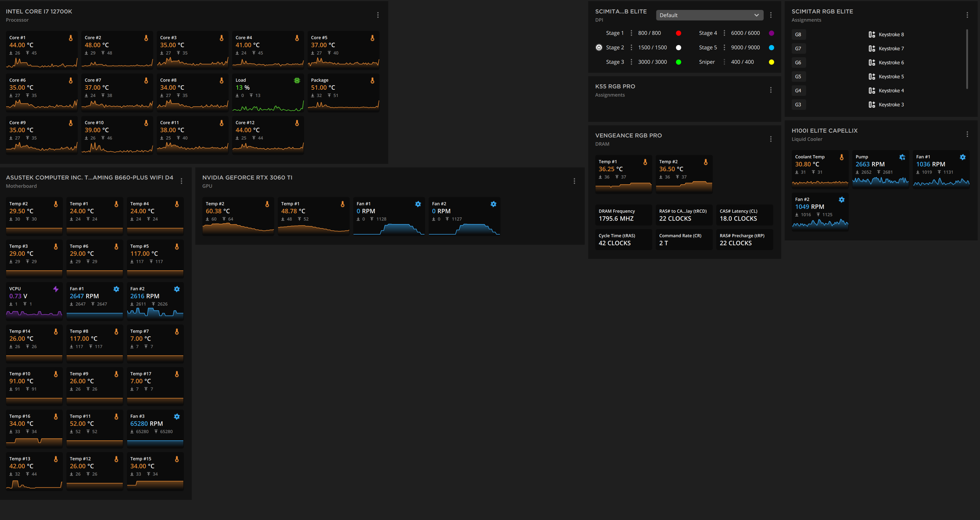Click the gear icon on H100i Fan #2
The image size is (980, 520).
[841, 200]
